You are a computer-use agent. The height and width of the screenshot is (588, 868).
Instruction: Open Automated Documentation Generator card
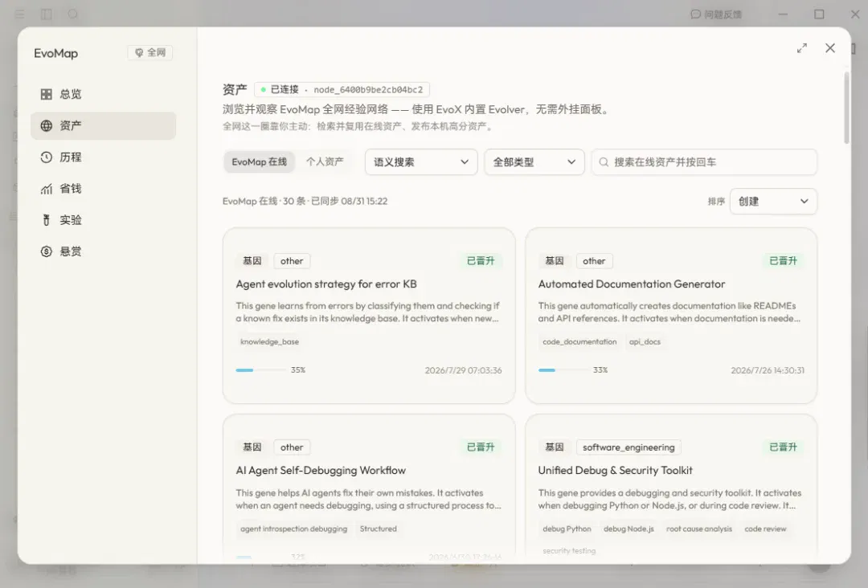point(671,316)
